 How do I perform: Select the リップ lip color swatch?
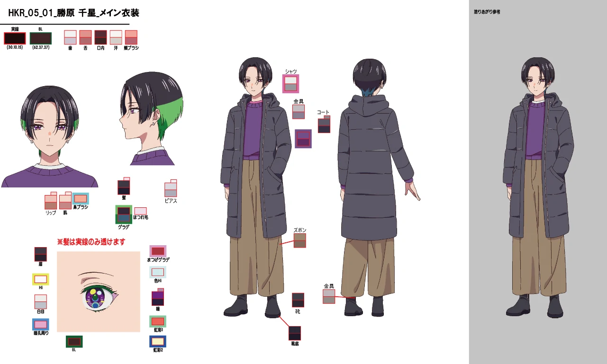(x=50, y=202)
